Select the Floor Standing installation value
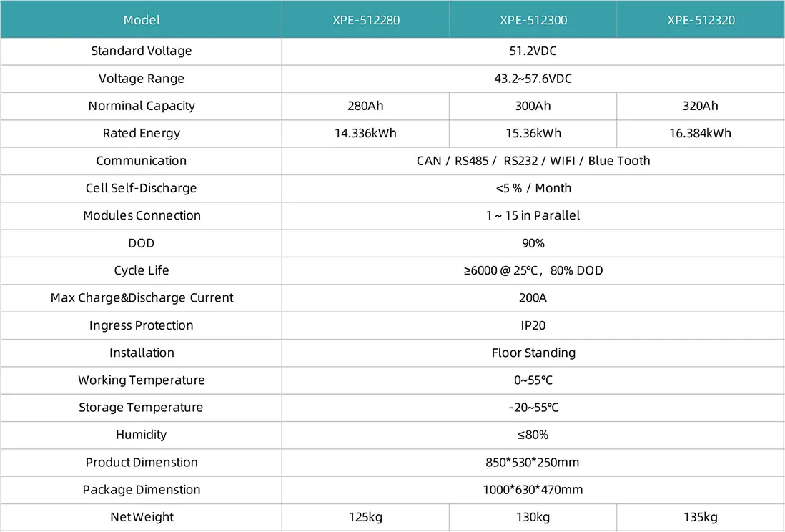This screenshot has width=785, height=532. (533, 353)
